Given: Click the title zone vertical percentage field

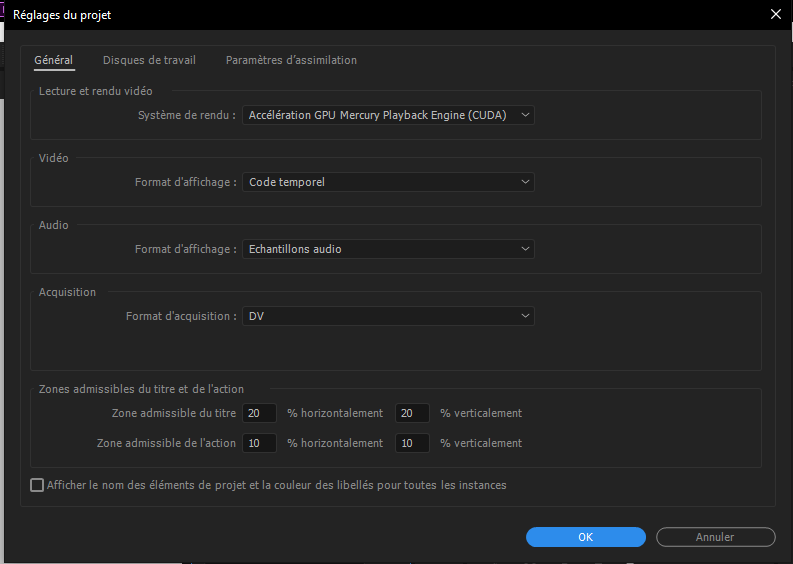Looking at the screenshot, I should coord(412,413).
